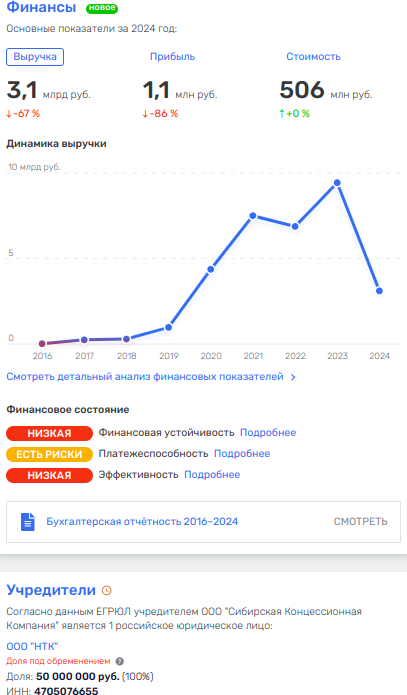
Task: Click the СМОТРЕТЬ button for accounting reports
Action: [360, 522]
